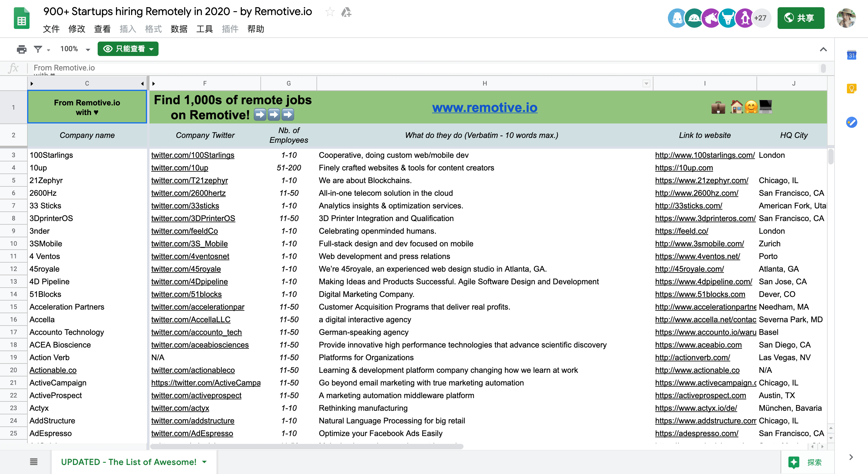Open the 修改 menu

point(77,29)
